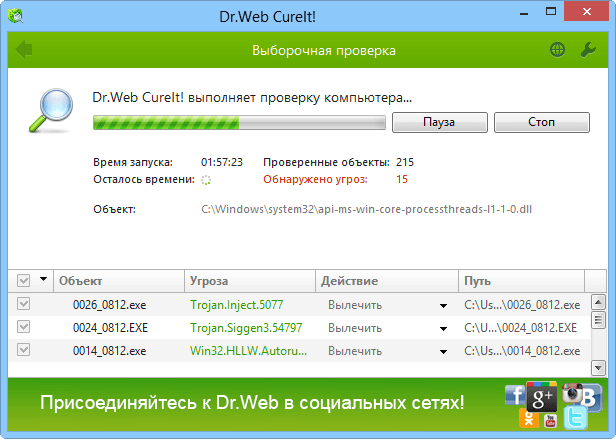
Task: Minimize the Dr.Web CureIt! window
Action: 524,13
